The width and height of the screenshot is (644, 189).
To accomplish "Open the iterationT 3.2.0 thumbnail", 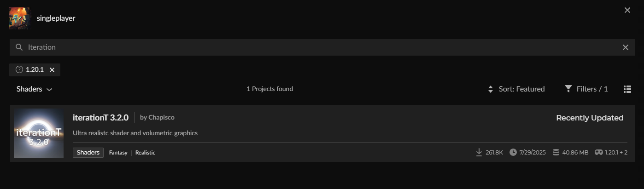I will tap(39, 133).
